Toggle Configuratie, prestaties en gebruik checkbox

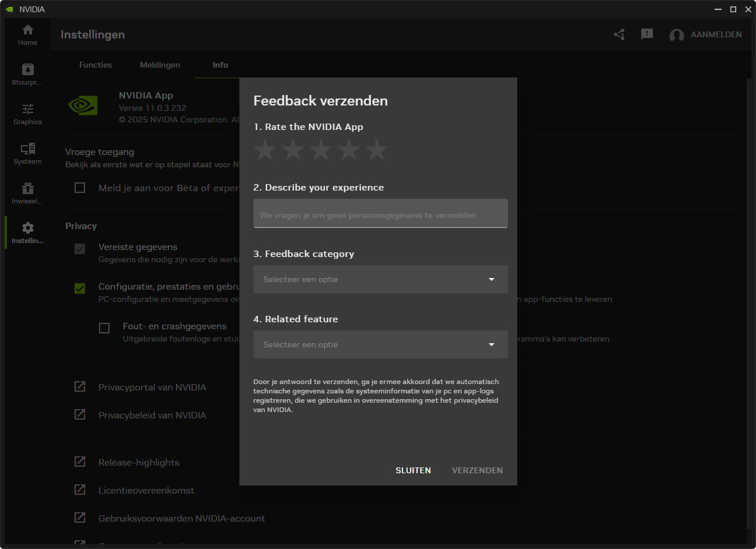coord(80,288)
